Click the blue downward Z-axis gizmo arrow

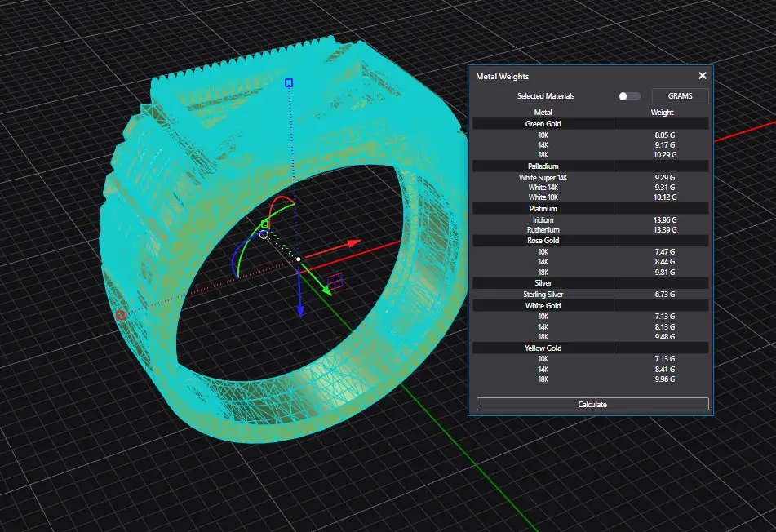pyautogui.click(x=300, y=308)
